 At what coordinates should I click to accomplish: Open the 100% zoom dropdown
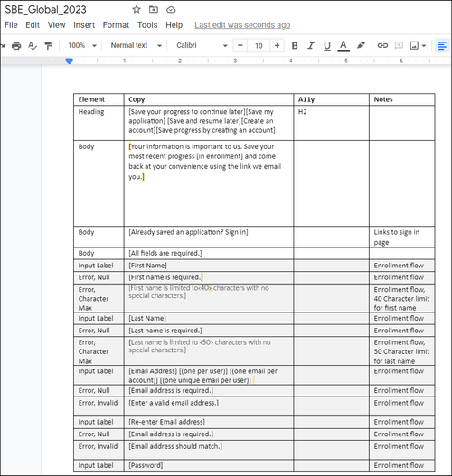(x=82, y=45)
